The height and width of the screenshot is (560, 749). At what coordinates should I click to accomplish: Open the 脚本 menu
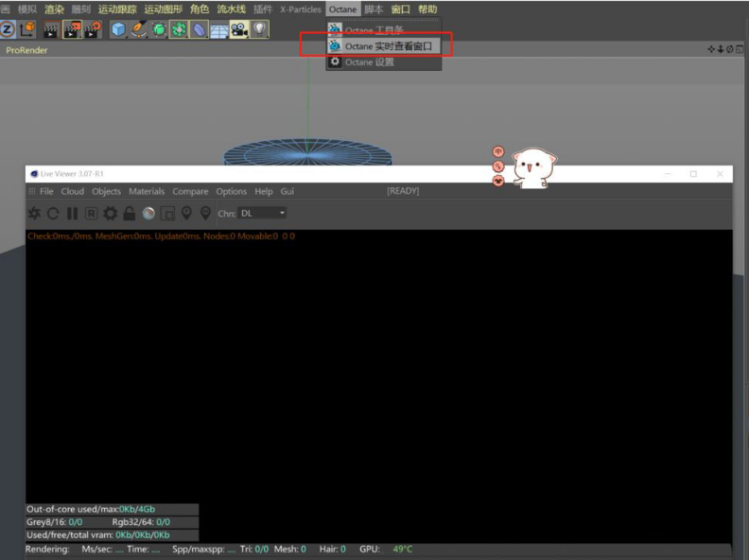click(x=374, y=9)
